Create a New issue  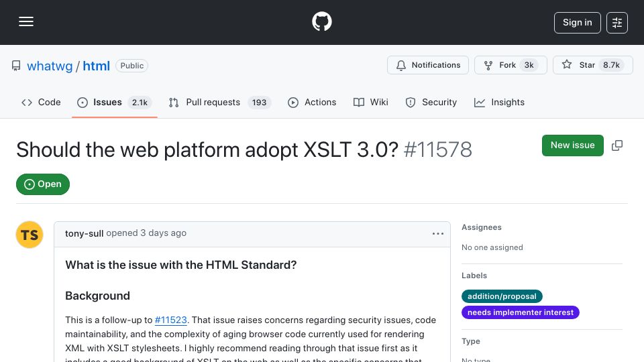click(x=572, y=145)
